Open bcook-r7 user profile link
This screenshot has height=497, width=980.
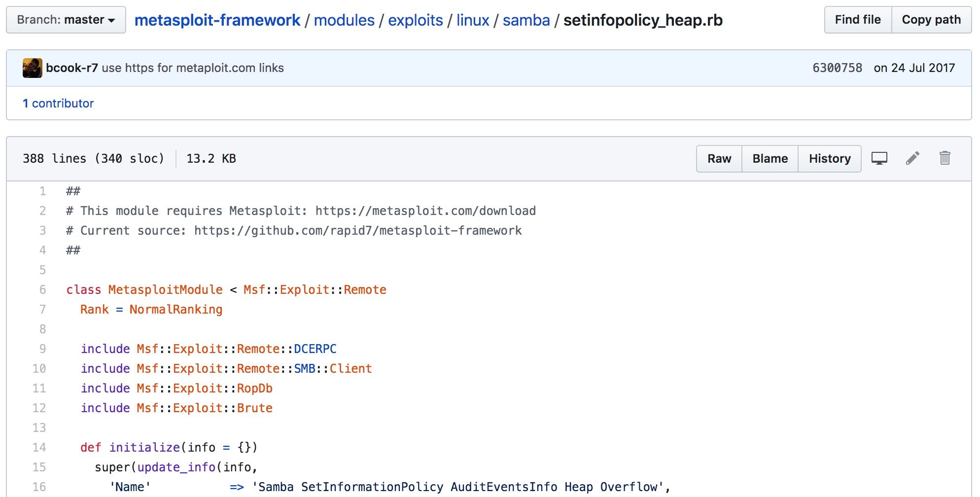(x=72, y=68)
